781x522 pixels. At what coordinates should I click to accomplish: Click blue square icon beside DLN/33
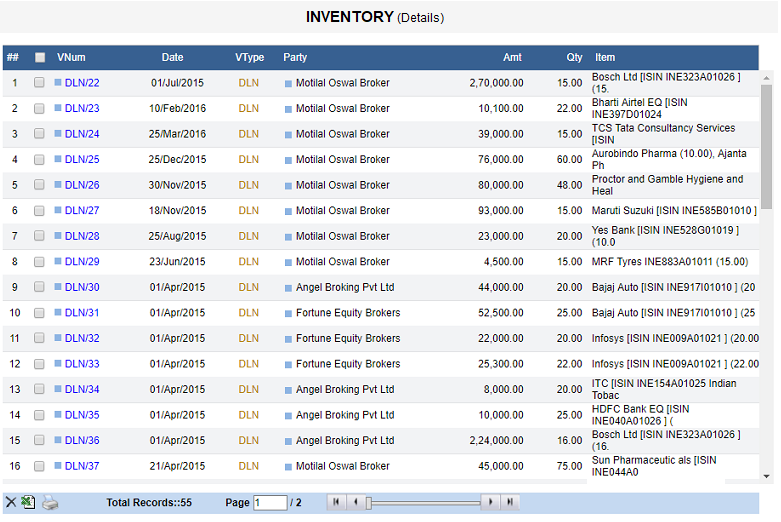click(58, 363)
